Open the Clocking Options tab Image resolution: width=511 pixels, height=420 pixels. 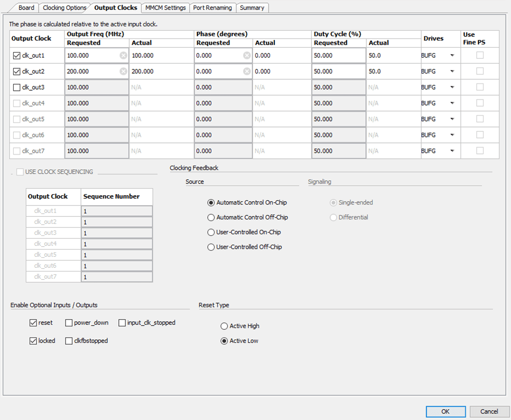[64, 8]
